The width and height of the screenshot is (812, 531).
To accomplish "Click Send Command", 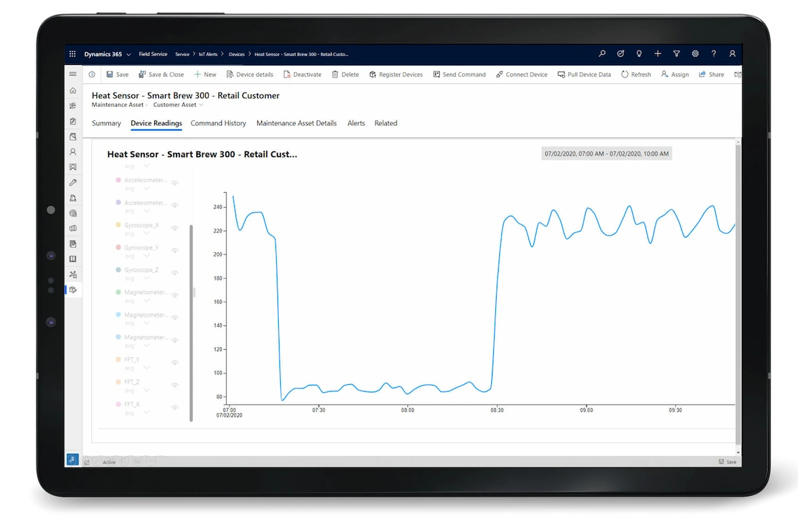I will (459, 74).
